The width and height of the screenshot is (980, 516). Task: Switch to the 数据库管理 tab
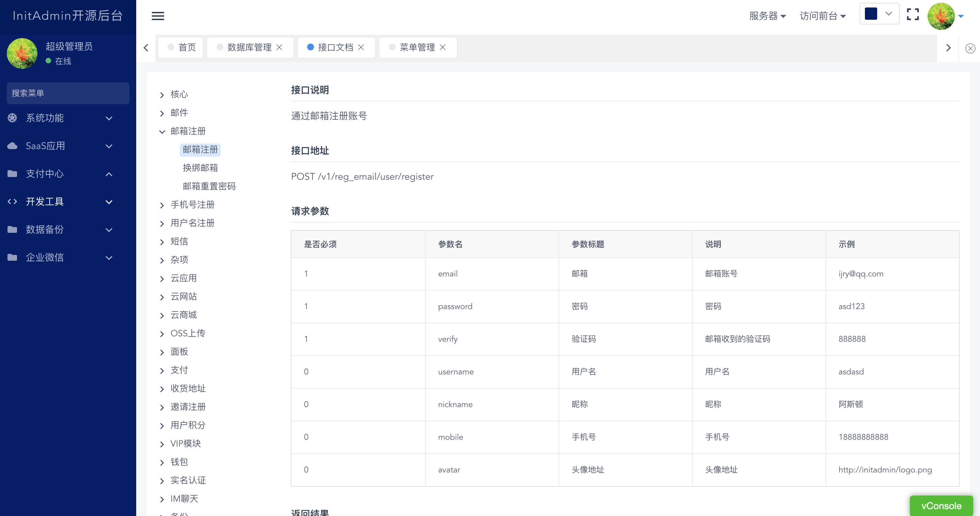tap(249, 47)
